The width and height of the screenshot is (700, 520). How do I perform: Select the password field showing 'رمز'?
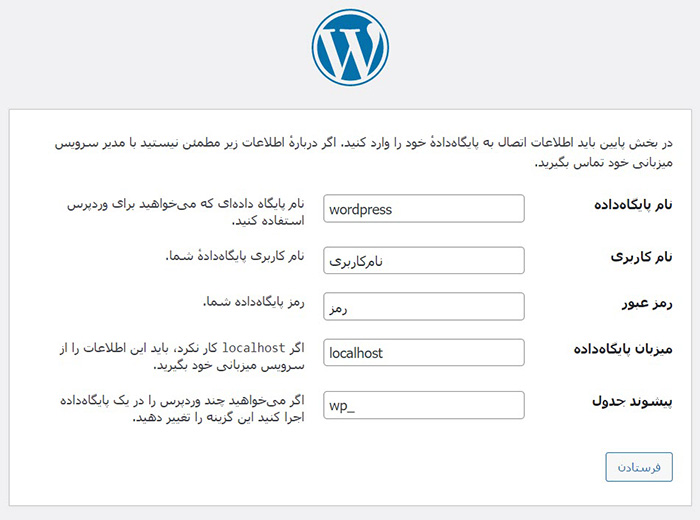(x=425, y=307)
